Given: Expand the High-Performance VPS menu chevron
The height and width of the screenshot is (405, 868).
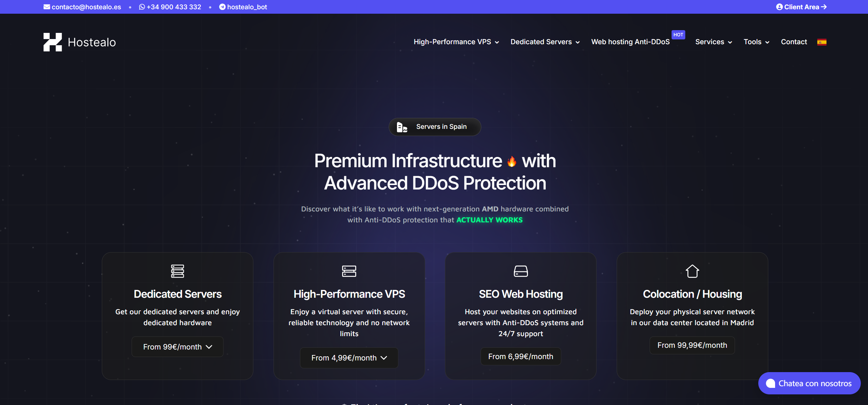Looking at the screenshot, I should coord(497,42).
